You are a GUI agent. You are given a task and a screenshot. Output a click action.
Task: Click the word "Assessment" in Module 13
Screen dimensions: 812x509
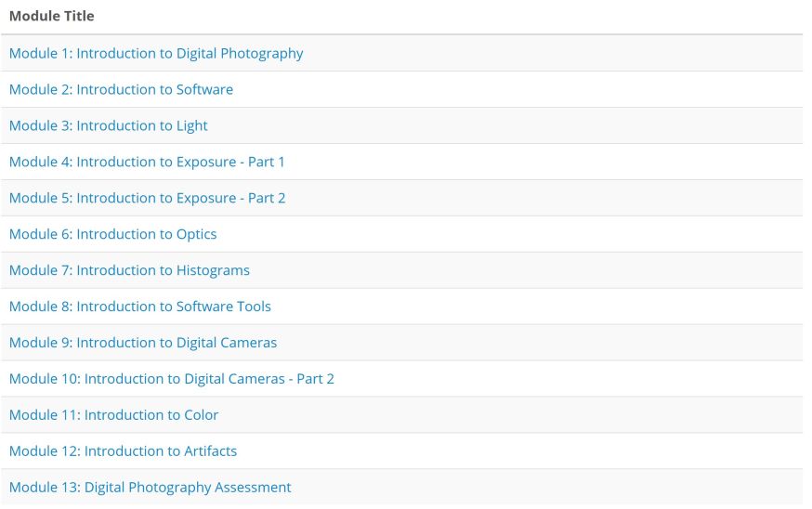251,489
